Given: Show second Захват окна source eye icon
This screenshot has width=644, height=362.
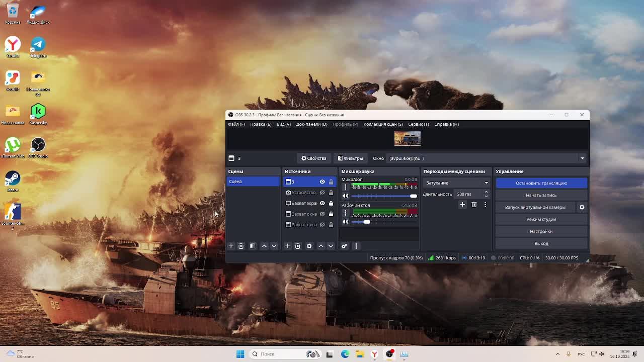Looking at the screenshot, I should 323,225.
